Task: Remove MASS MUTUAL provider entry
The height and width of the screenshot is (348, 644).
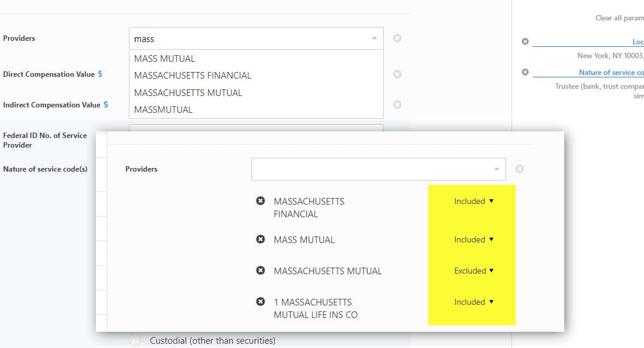Action: (260, 239)
